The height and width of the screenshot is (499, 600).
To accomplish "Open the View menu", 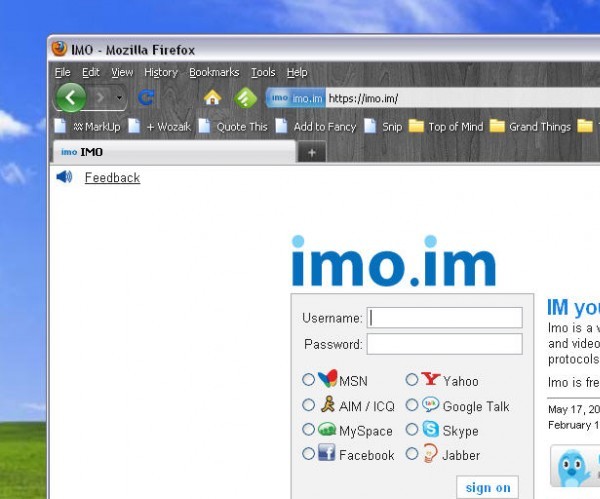I will 122,72.
